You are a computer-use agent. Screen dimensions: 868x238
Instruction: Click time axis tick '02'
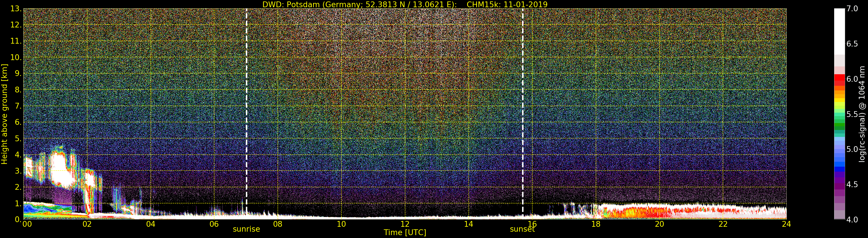pos(87,224)
